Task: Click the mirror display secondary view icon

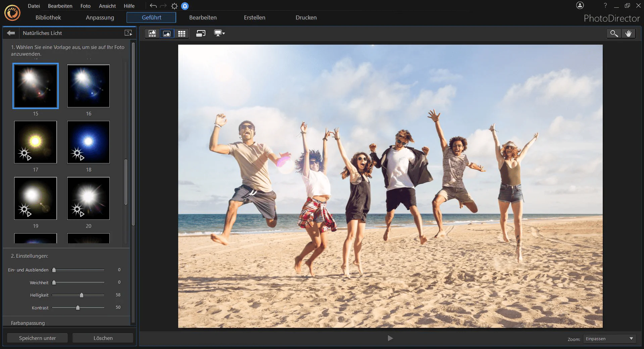Action: (201, 33)
